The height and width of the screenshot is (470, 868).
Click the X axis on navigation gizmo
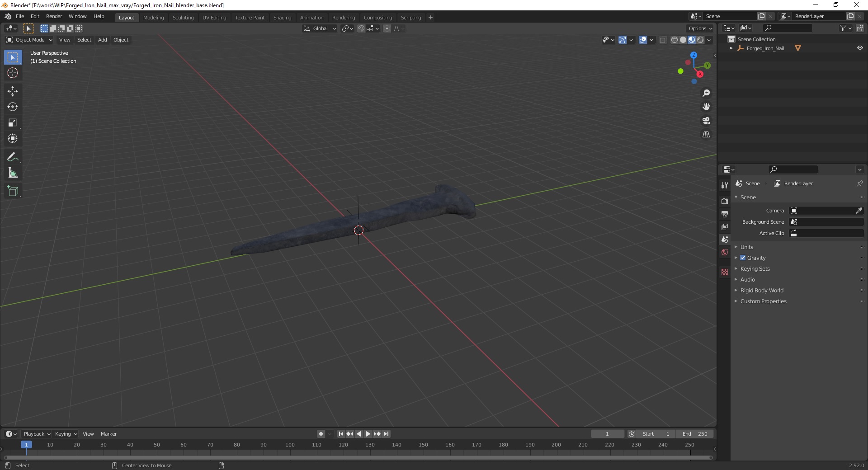coord(700,74)
